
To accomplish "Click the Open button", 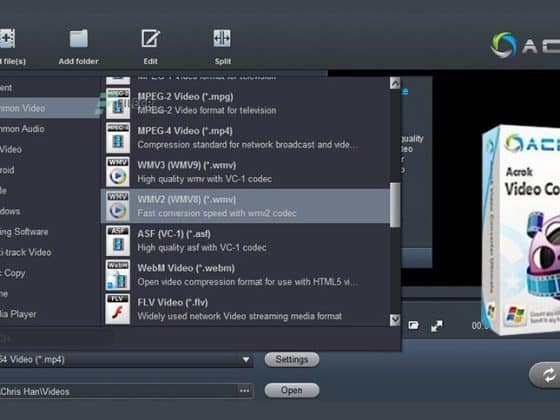I will click(x=292, y=390).
